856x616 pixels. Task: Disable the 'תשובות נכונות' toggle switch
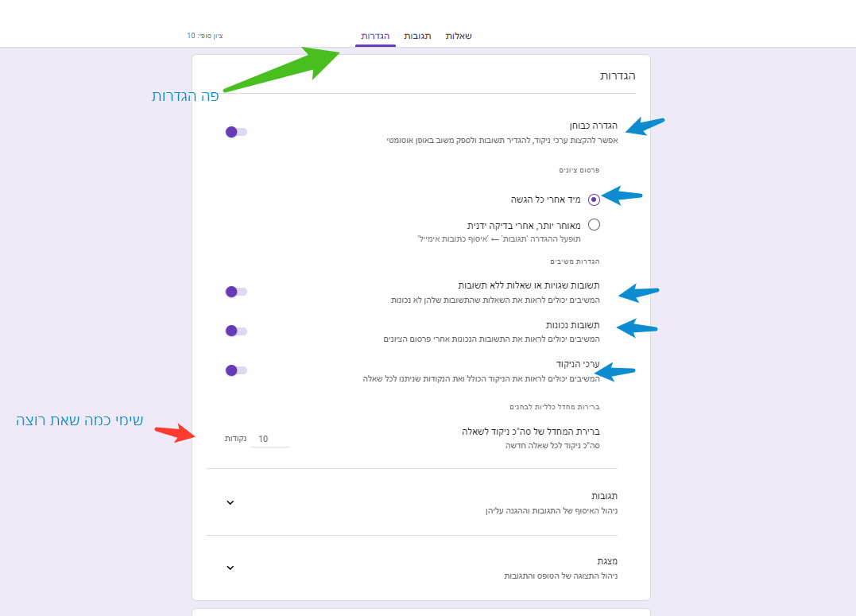[236, 331]
